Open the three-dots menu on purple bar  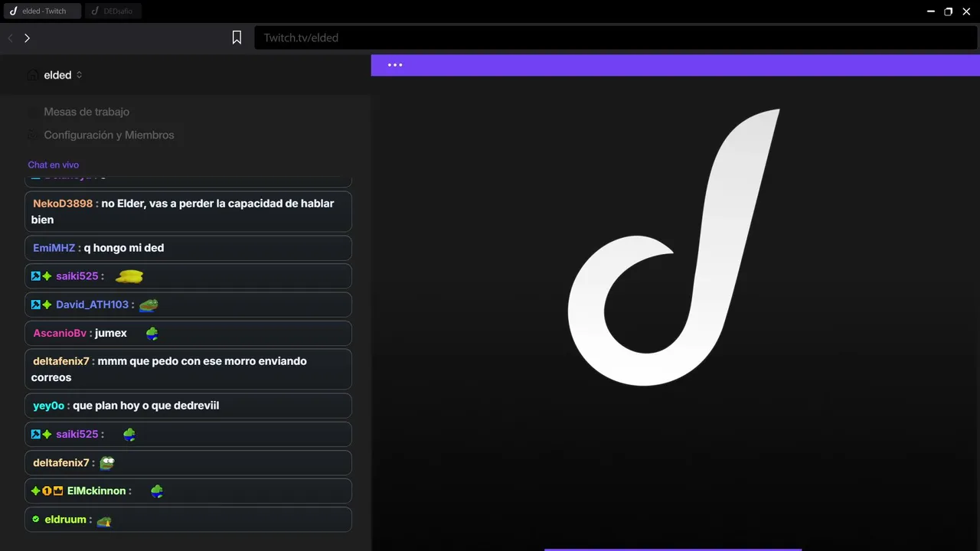tap(395, 65)
